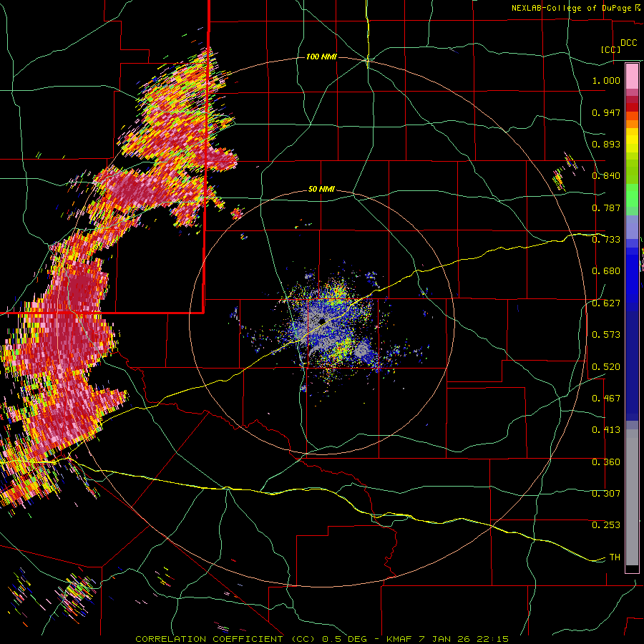Viewport: 644px width, 644px height.
Task: Click the 1.000 color scale value
Action: tap(606, 80)
